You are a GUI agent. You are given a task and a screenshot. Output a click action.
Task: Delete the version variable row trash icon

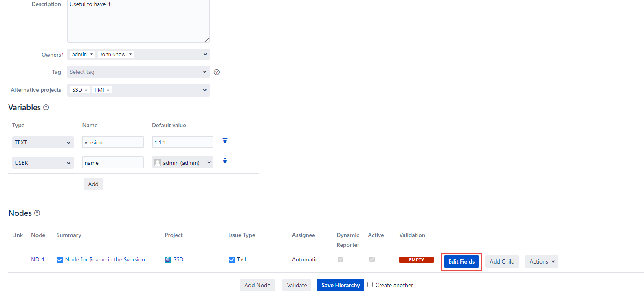225,140
